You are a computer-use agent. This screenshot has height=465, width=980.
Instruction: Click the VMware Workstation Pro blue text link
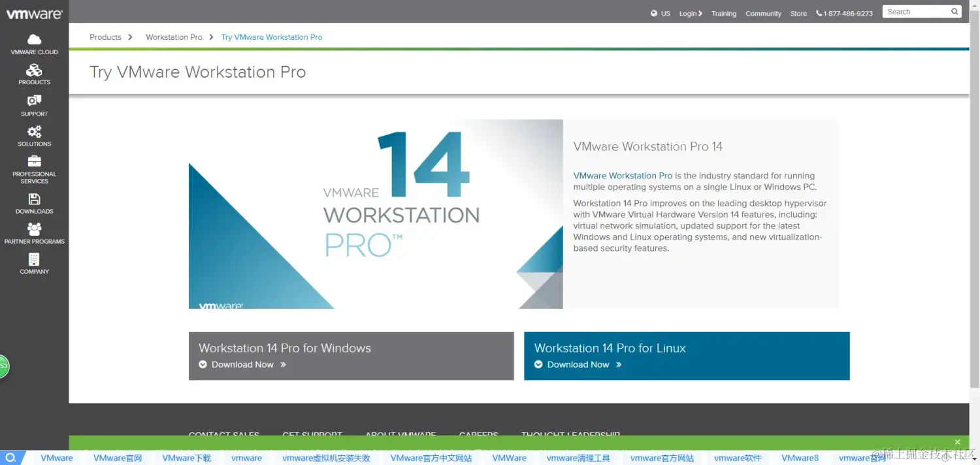click(623, 176)
